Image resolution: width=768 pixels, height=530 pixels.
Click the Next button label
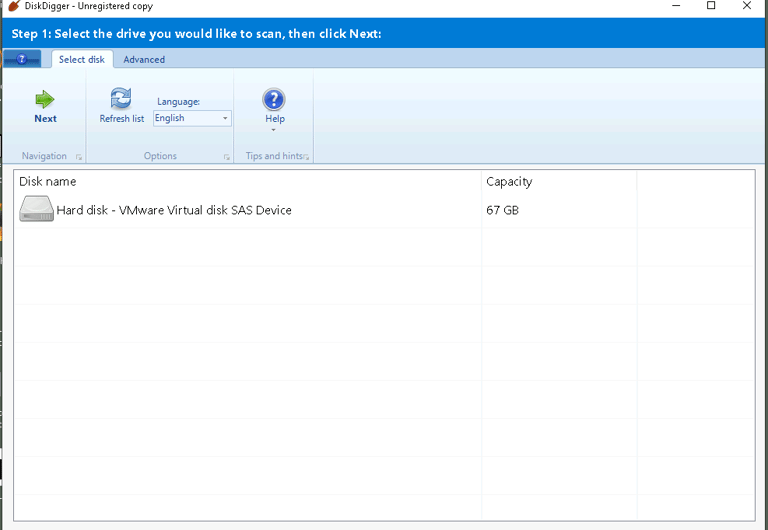click(46, 119)
